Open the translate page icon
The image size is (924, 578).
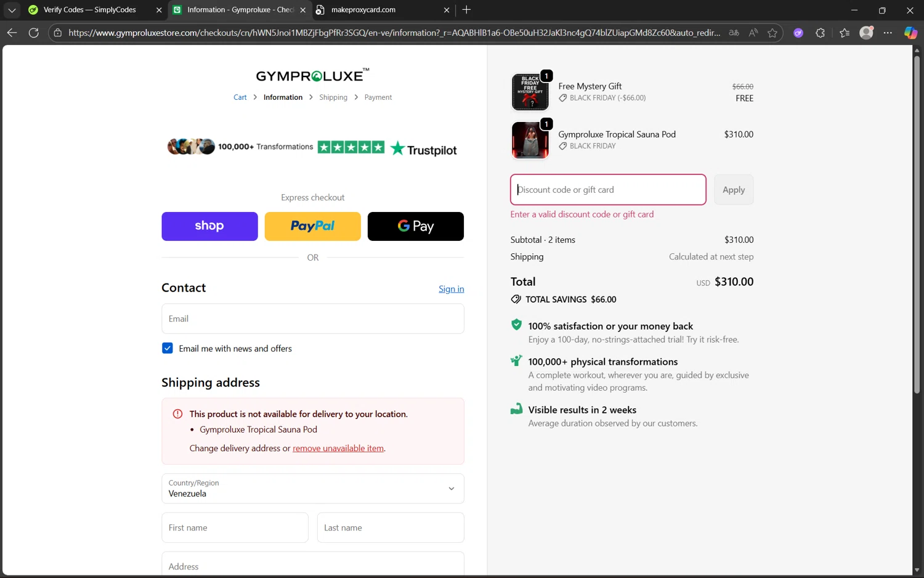734,33
